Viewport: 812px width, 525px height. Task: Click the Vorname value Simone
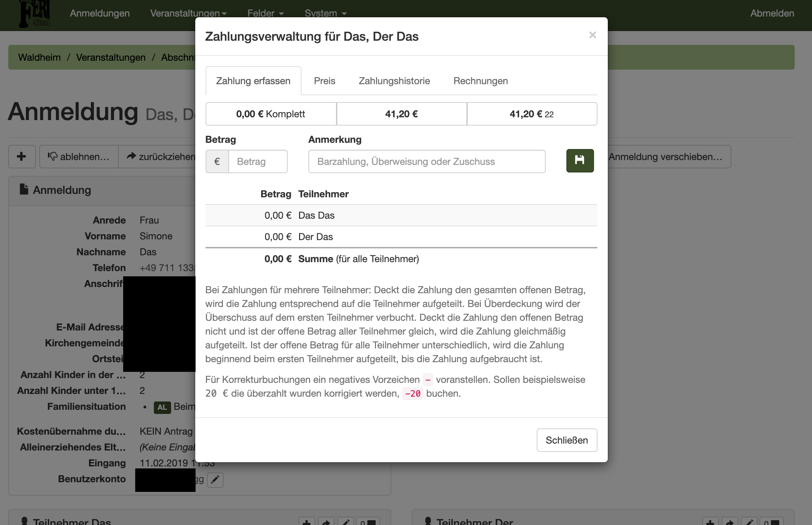click(156, 236)
